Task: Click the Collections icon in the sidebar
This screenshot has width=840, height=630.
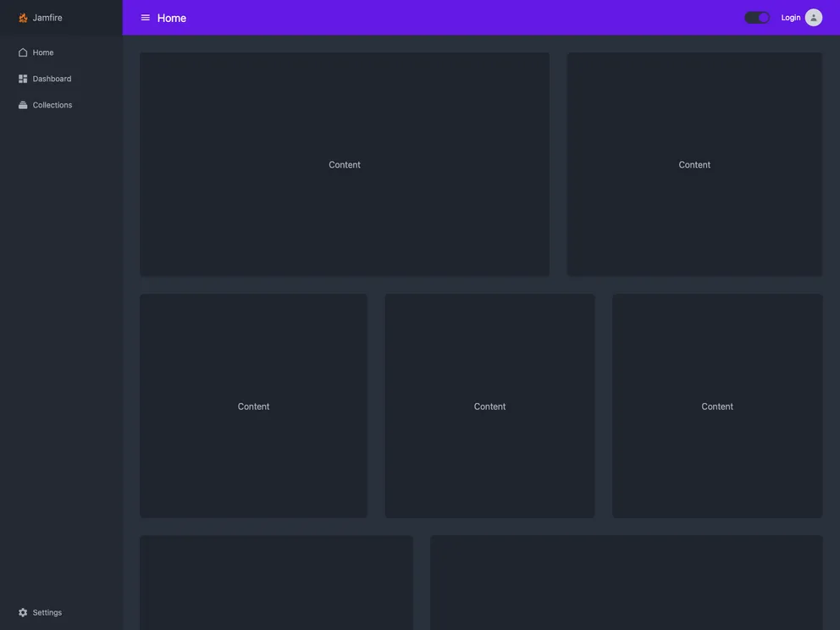Action: click(23, 105)
